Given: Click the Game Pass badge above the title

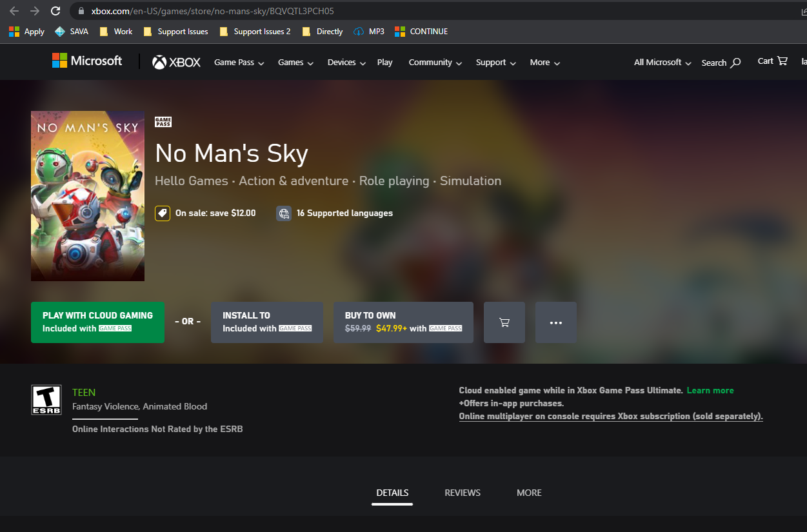Looking at the screenshot, I should [x=163, y=122].
